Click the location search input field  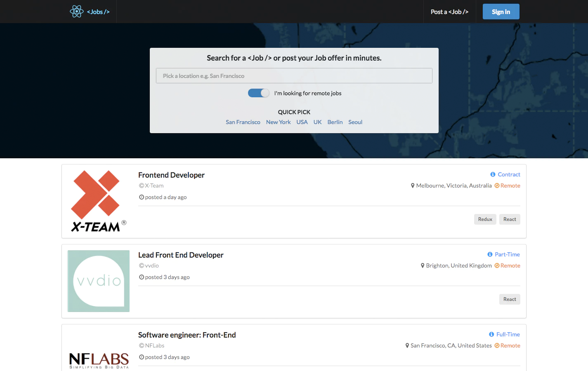(x=294, y=75)
